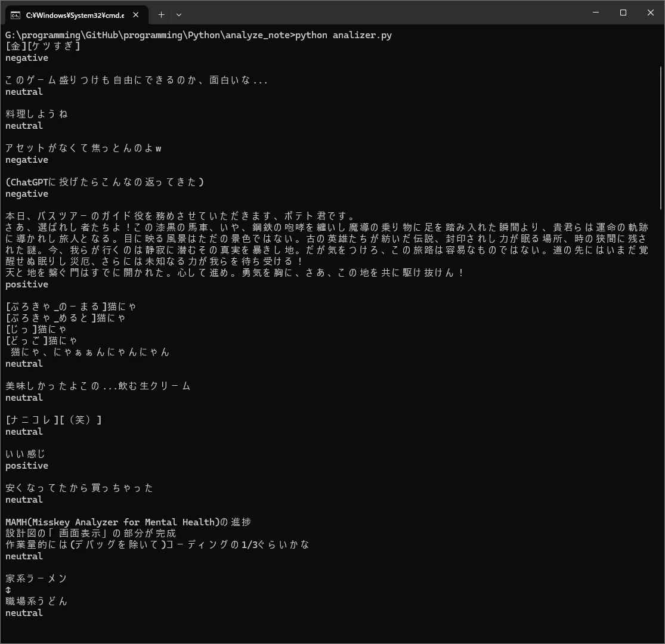The width and height of the screenshot is (665, 644).
Task: Click the line '[ナニコレ][（笑）]'
Action: point(54,420)
